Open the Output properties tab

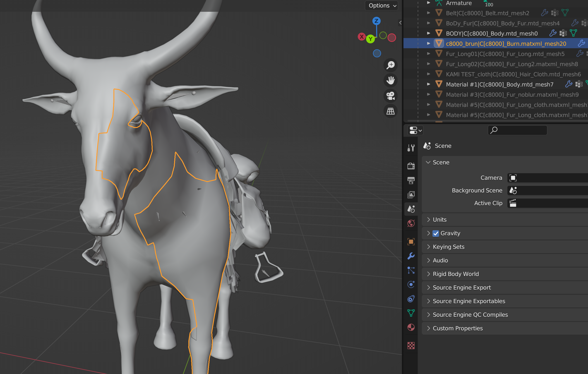click(411, 180)
